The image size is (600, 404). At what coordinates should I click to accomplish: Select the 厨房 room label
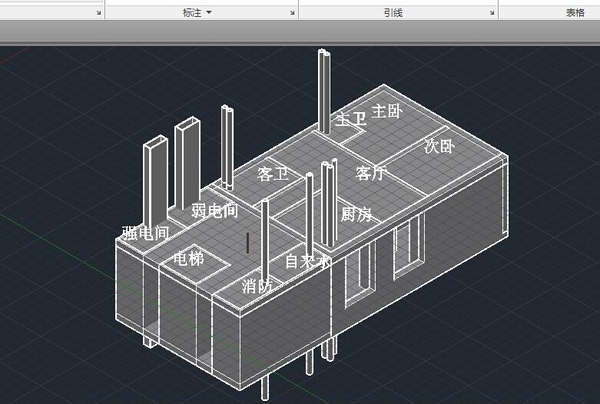pyautogui.click(x=357, y=214)
